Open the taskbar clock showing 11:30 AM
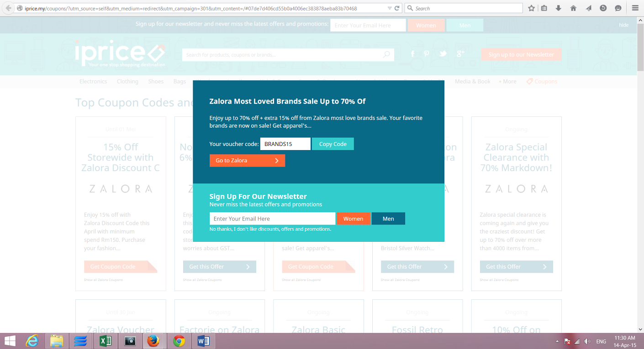The width and height of the screenshot is (644, 349). coord(625,341)
